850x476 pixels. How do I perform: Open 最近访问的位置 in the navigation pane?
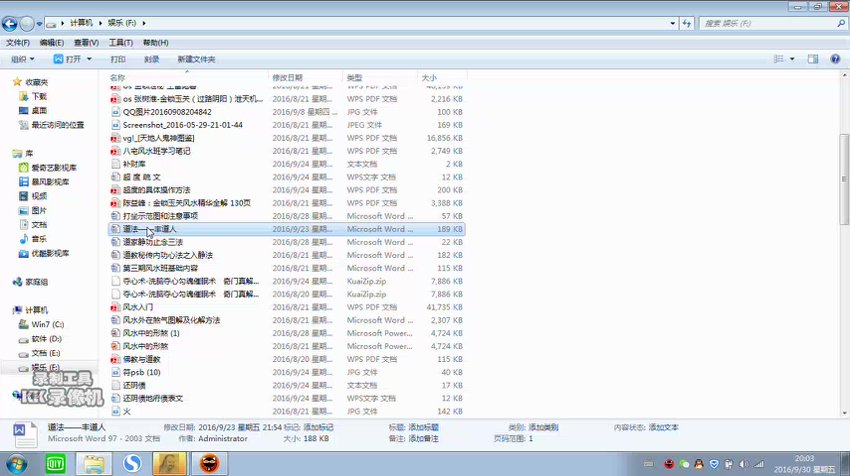click(x=57, y=125)
